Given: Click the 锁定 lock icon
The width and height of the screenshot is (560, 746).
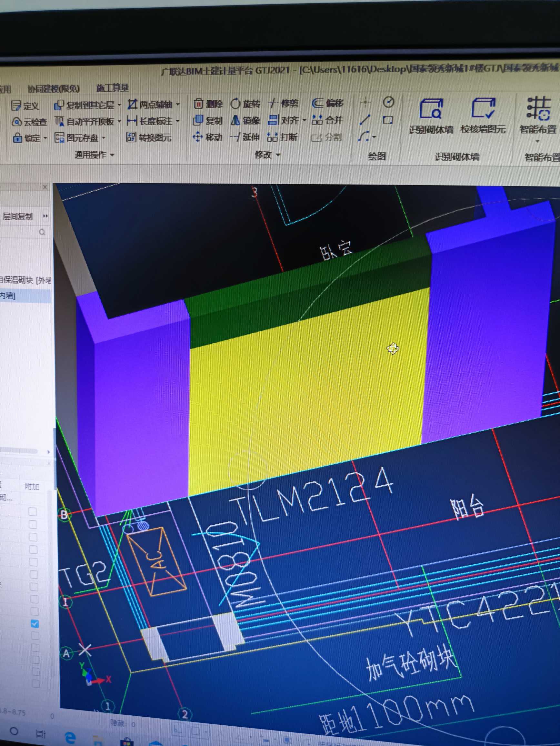Looking at the screenshot, I should [17, 137].
